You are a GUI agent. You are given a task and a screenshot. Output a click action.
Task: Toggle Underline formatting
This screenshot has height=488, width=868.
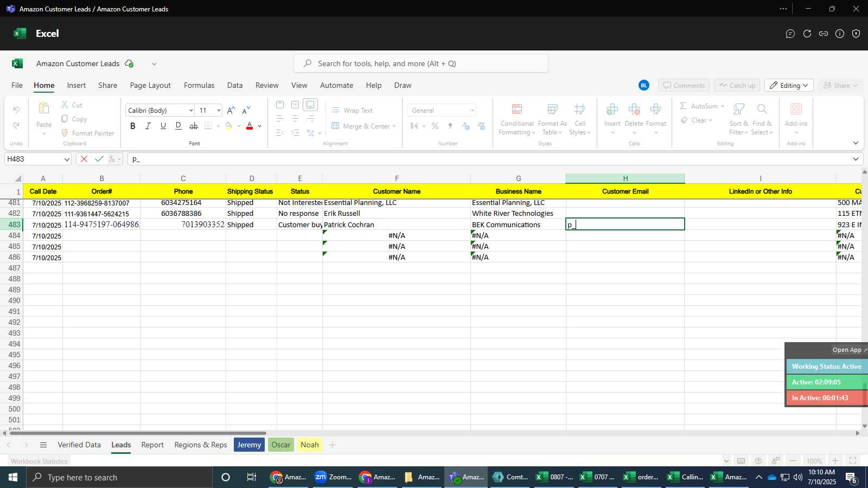pos(163,126)
